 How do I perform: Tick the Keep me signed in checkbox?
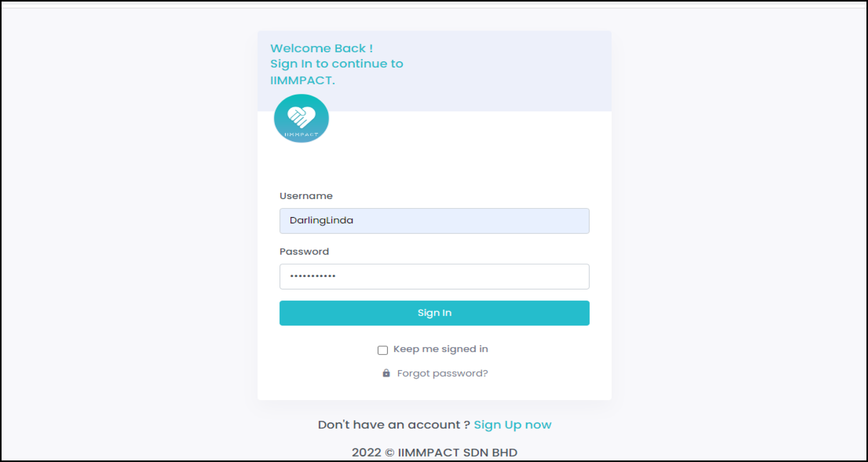pos(382,350)
